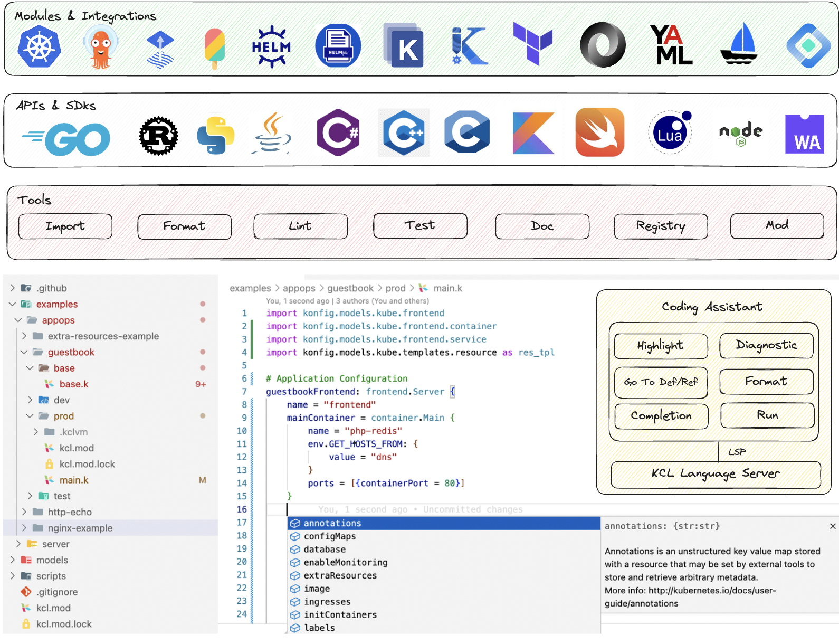The width and height of the screenshot is (839, 644).
Task: Click the appops breadcrumb segment
Action: click(x=299, y=288)
